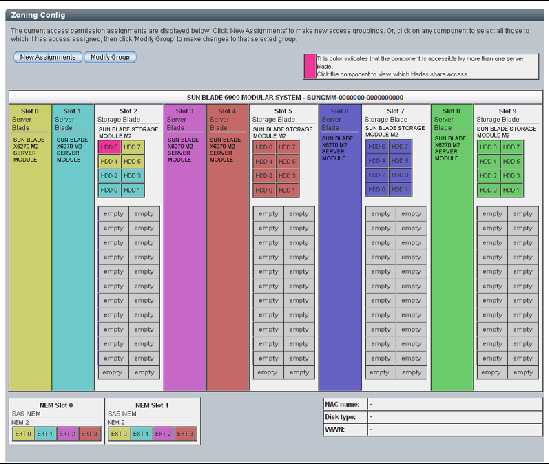549x464 pixels.
Task: Select HDD 4 in Slot 2 storage blade
Action: (x=109, y=161)
